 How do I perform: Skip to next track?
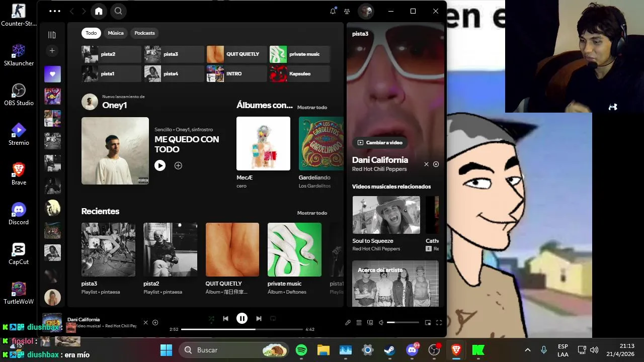coord(259,319)
